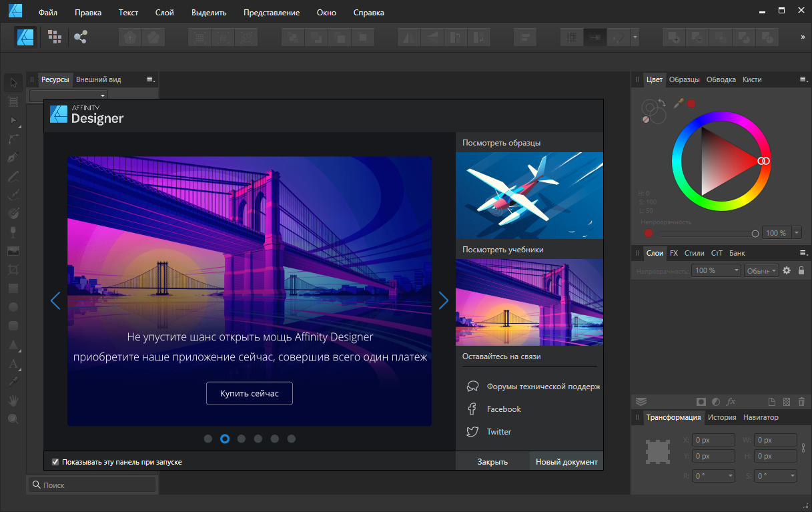812x512 pixels.
Task: Click the Закрыть button
Action: tap(492, 461)
